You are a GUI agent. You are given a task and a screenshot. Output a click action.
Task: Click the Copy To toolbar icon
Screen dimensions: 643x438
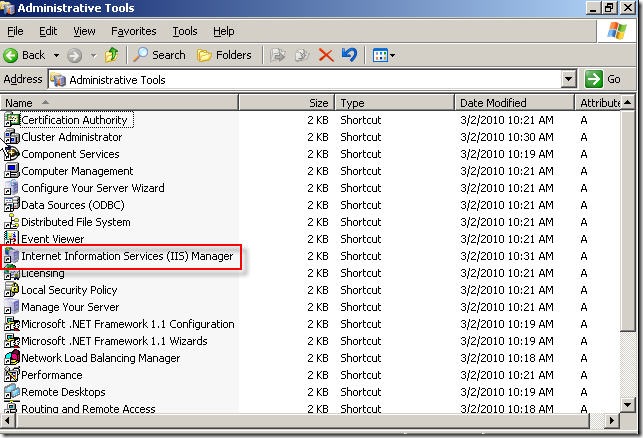(x=302, y=55)
